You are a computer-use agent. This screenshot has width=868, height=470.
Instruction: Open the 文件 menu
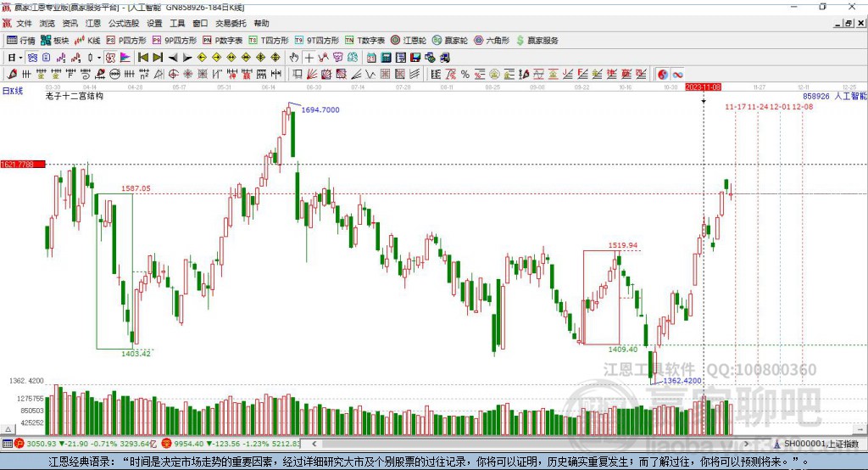click(x=24, y=23)
